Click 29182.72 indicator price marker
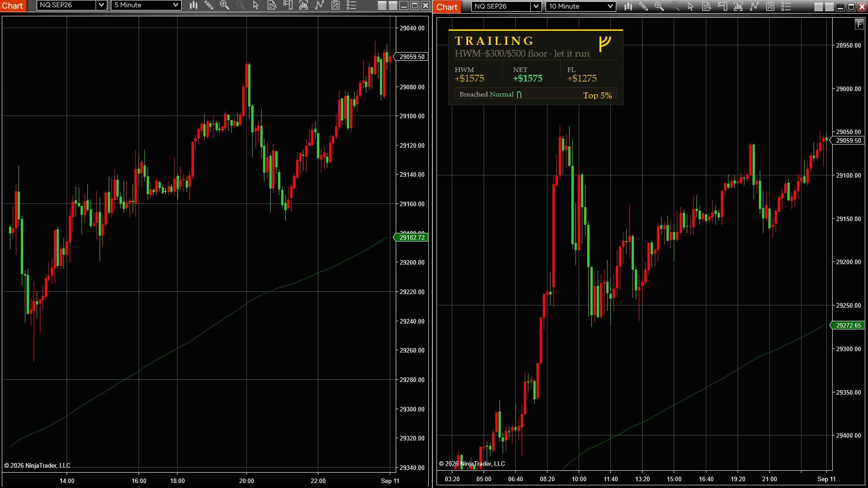This screenshot has height=488, width=868. tap(412, 237)
